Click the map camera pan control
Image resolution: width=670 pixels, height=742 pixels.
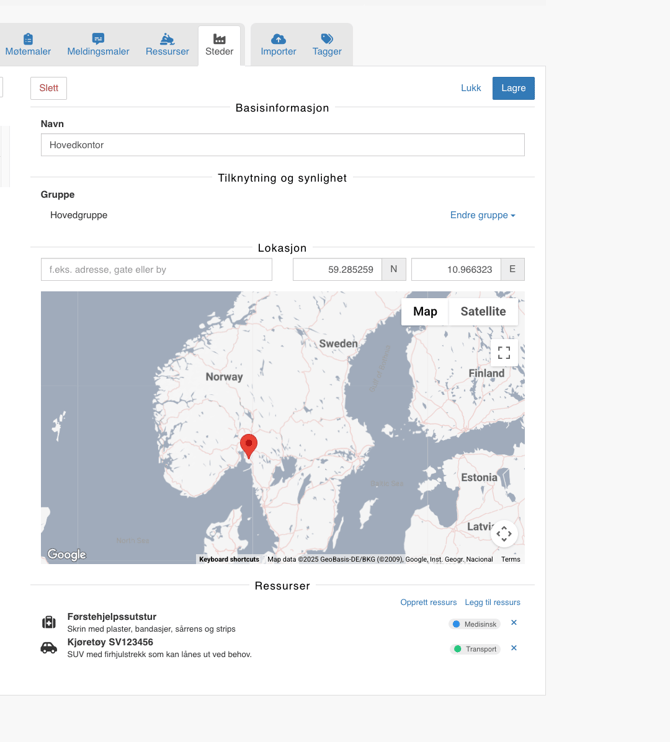point(504,534)
